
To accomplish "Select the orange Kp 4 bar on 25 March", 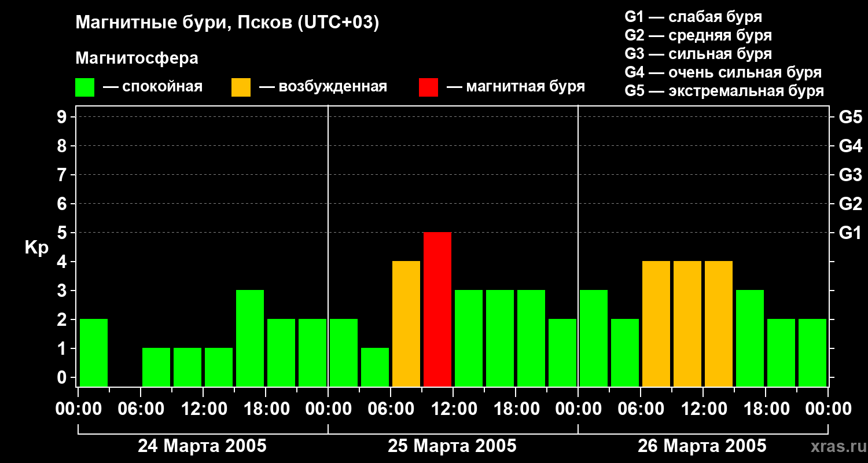I will pyautogui.click(x=406, y=324).
